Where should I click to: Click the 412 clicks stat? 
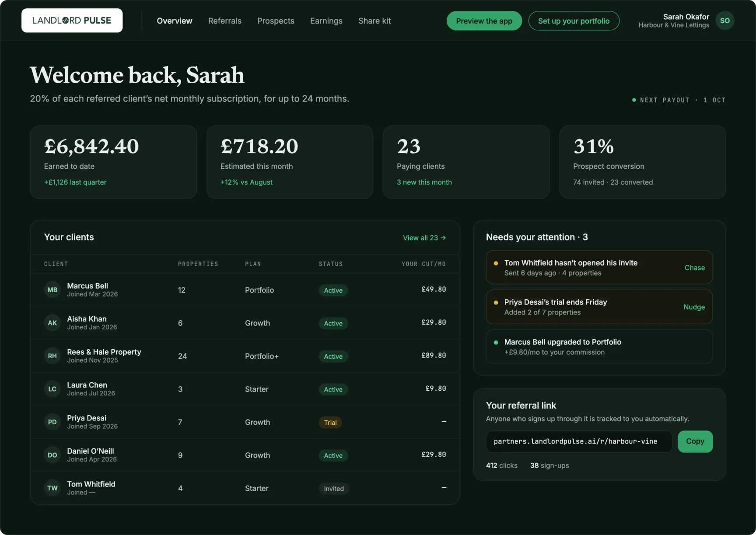click(x=502, y=465)
